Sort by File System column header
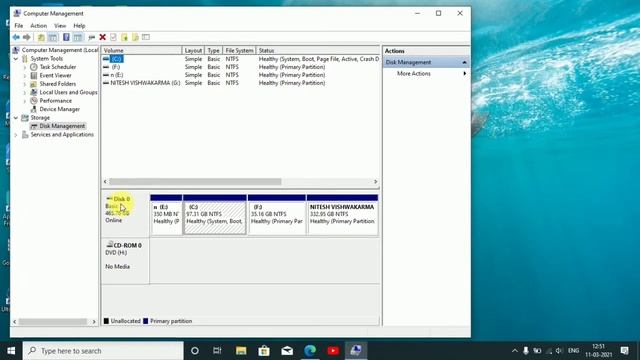 coord(239,50)
